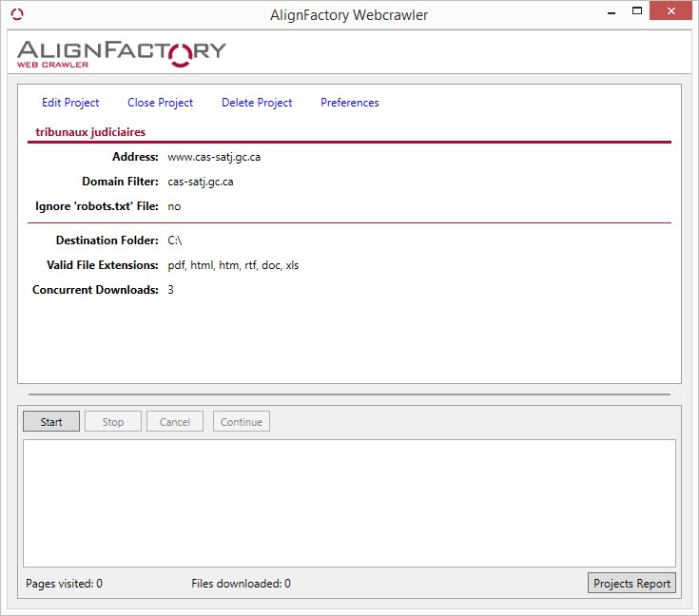Open the Projects Report

[631, 584]
